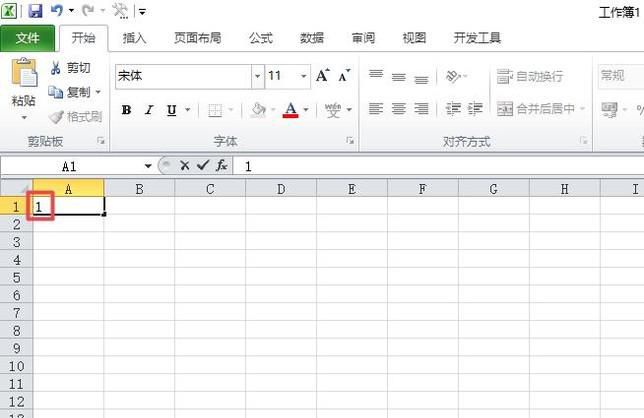The height and width of the screenshot is (418, 644).
Task: Save the workbook via toolbar icon
Action: (x=35, y=11)
